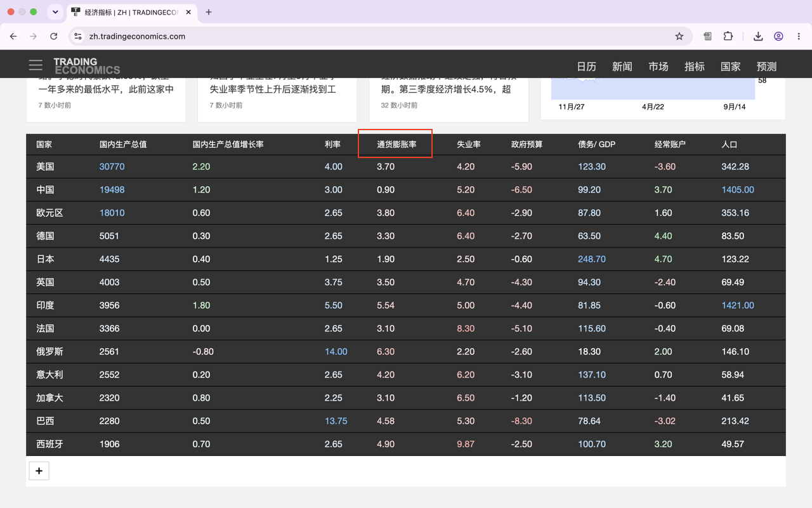Open the 日历 menu
The height and width of the screenshot is (508, 812).
(x=586, y=67)
